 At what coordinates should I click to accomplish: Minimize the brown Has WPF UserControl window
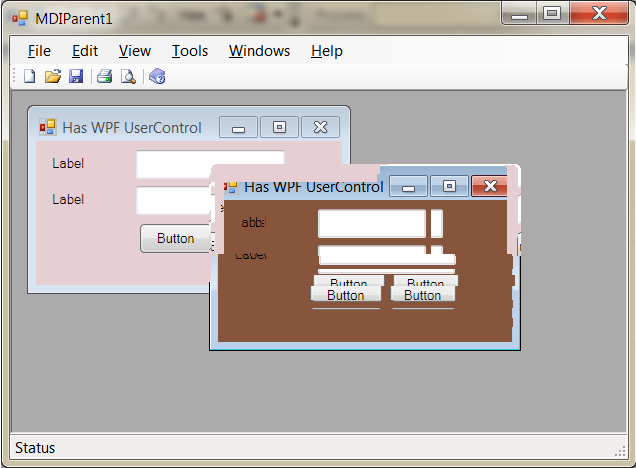pos(408,187)
